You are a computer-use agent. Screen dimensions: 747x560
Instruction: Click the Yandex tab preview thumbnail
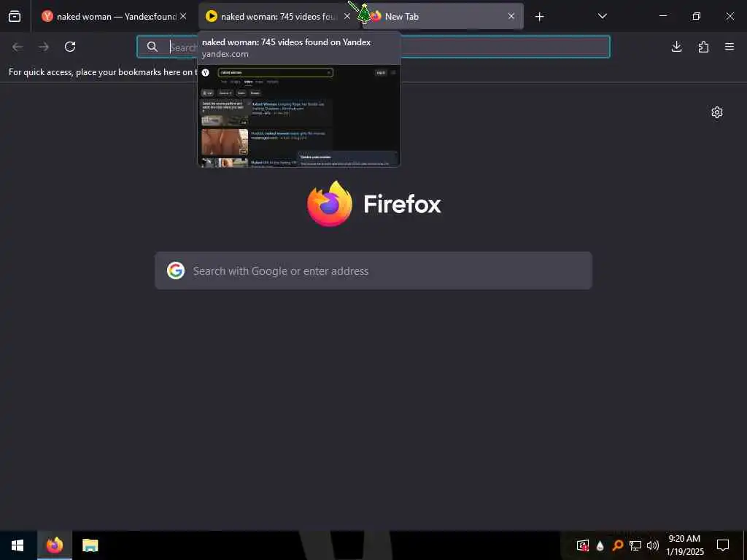pos(299,116)
